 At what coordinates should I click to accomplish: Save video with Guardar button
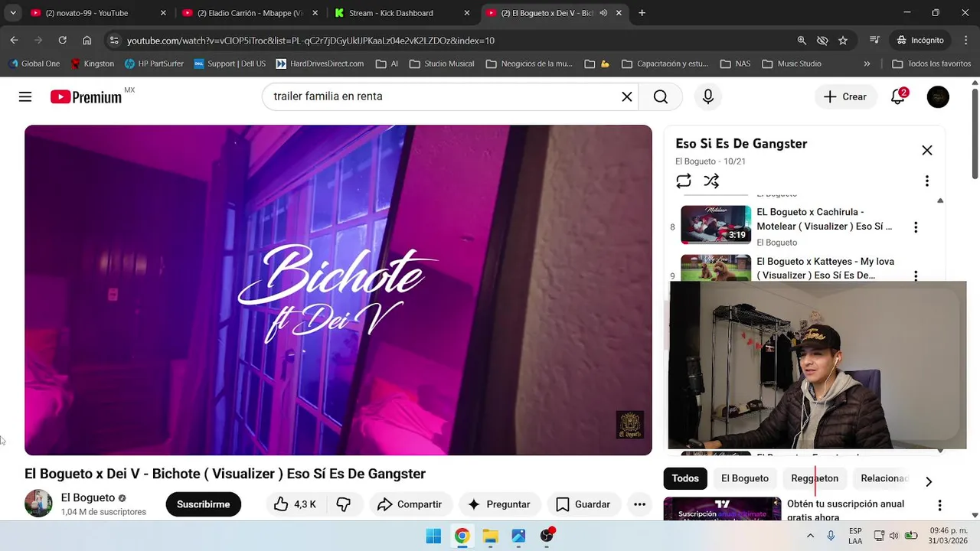pos(583,504)
